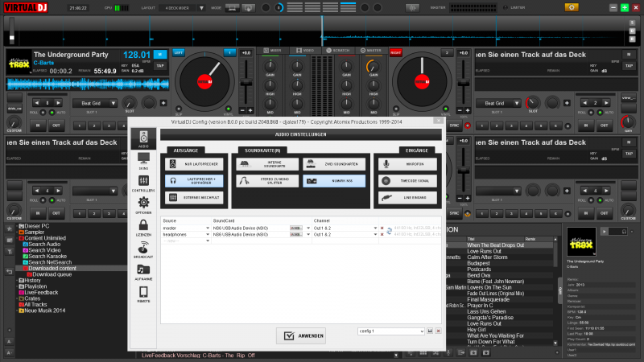This screenshot has width=644, height=362.
Task: Enable the Mikrofon input option
Action: [407, 163]
